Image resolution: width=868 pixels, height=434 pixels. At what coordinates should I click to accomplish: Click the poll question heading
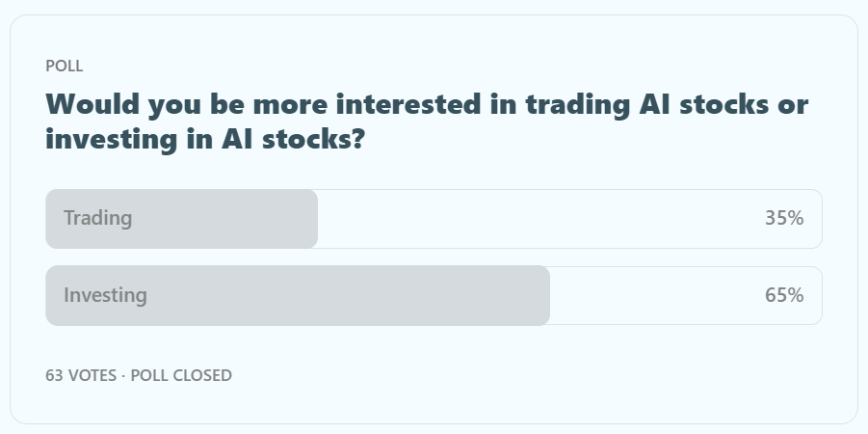pyautogui.click(x=427, y=122)
